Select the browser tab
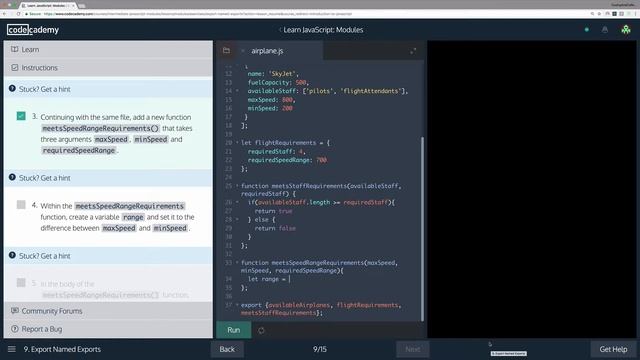The width and height of the screenshot is (640, 360). (x=48, y=6)
